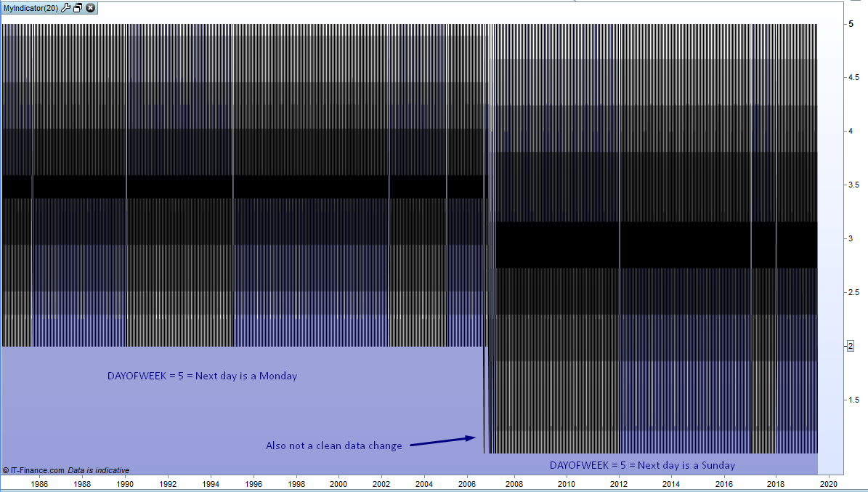Click the 2002 year label on time axis
The width and height of the screenshot is (868, 492).
tap(381, 484)
